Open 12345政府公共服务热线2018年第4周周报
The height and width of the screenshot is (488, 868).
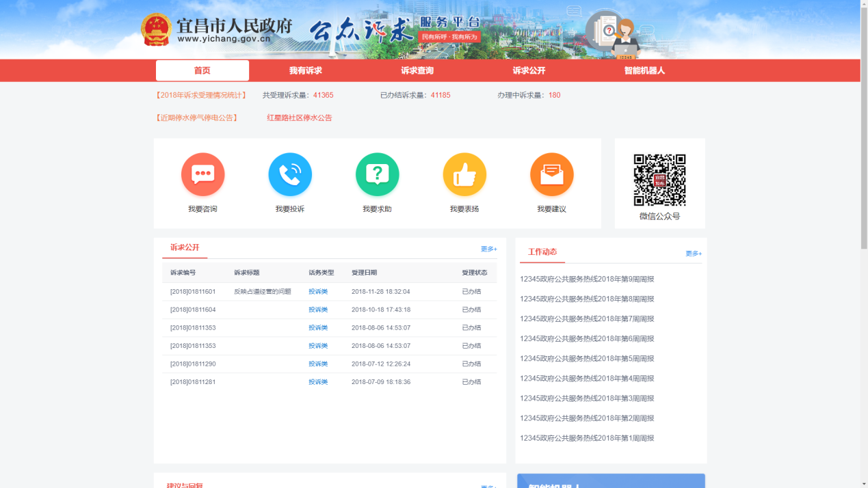tap(587, 378)
